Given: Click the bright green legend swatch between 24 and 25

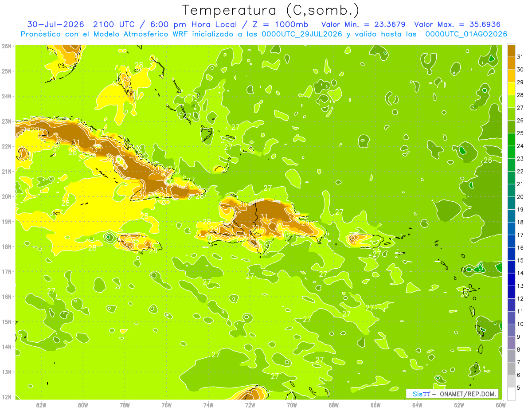Looking at the screenshot, I should (x=511, y=140).
